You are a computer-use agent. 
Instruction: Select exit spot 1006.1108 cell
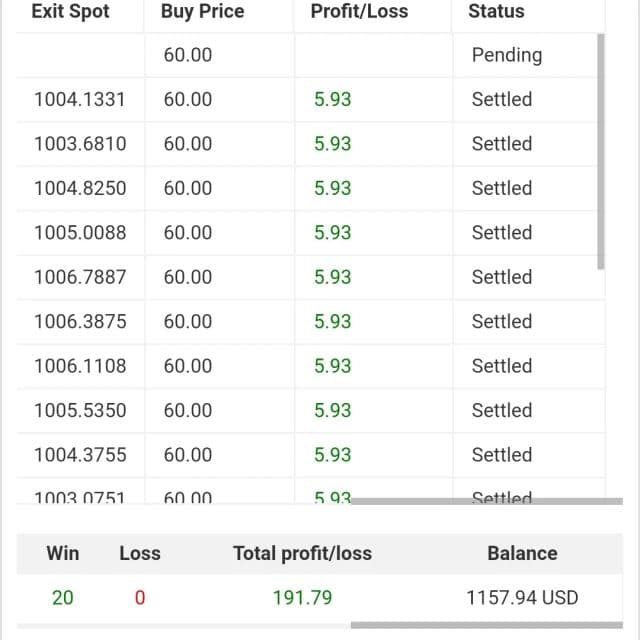click(x=80, y=366)
